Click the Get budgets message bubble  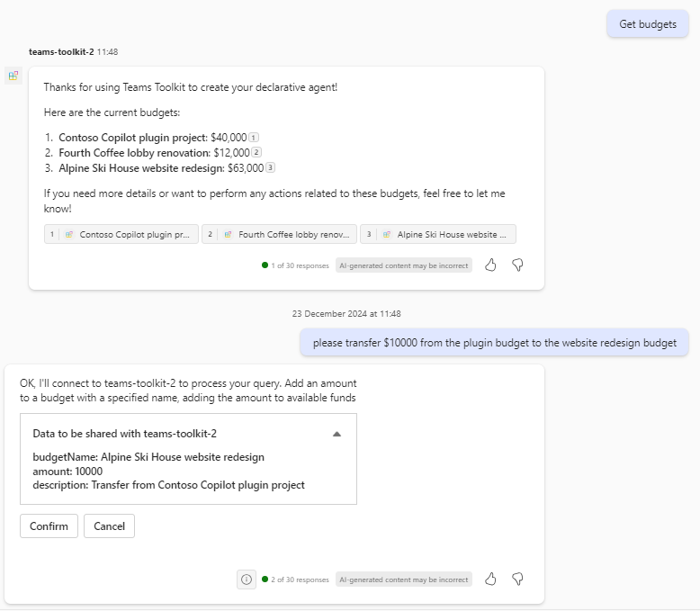(x=647, y=24)
